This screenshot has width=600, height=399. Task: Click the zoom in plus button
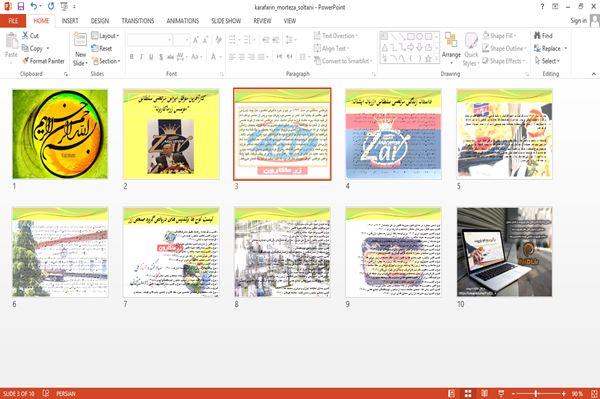(564, 393)
